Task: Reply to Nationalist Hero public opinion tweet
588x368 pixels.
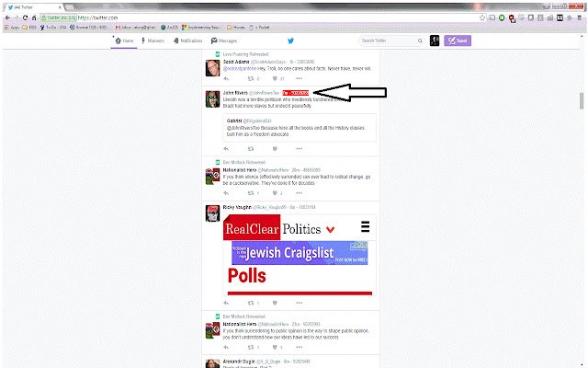Action: click(226, 348)
